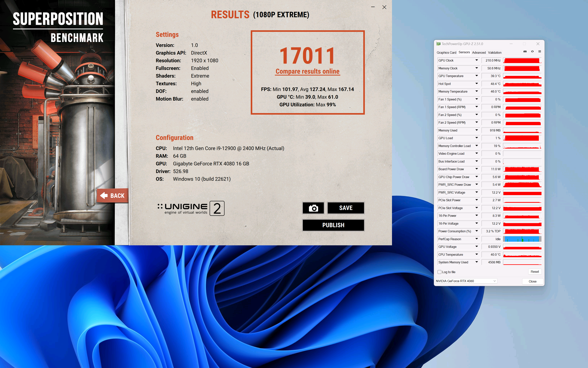Click the Reset button in GPU-Z
Image resolution: width=588 pixels, height=368 pixels.
[x=535, y=272]
